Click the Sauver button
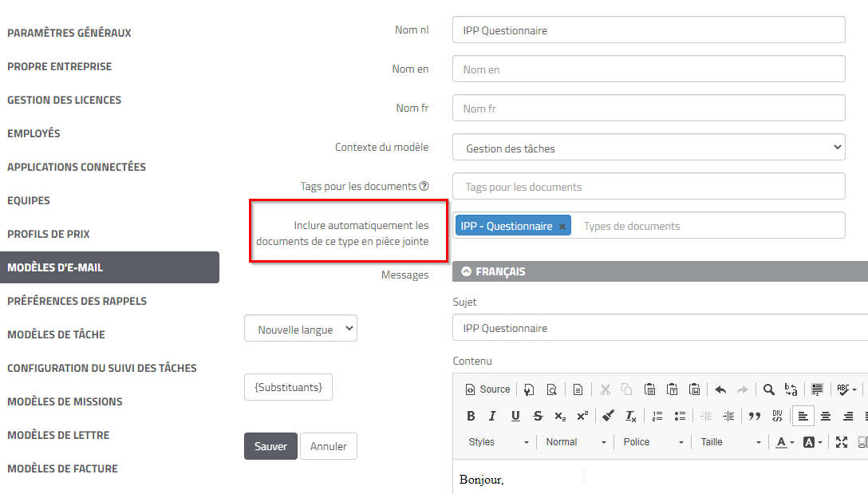The height and width of the screenshot is (494, 868). pos(270,446)
